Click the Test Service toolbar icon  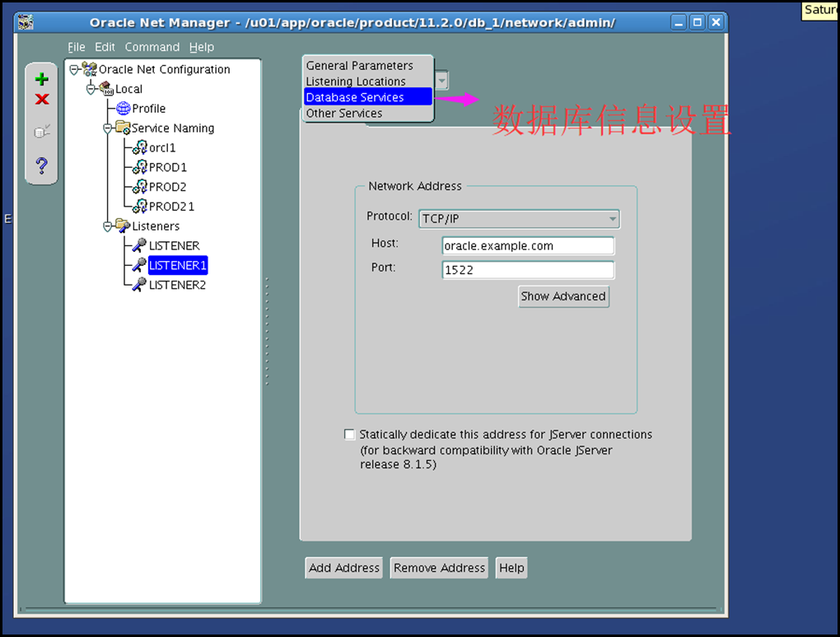(42, 131)
